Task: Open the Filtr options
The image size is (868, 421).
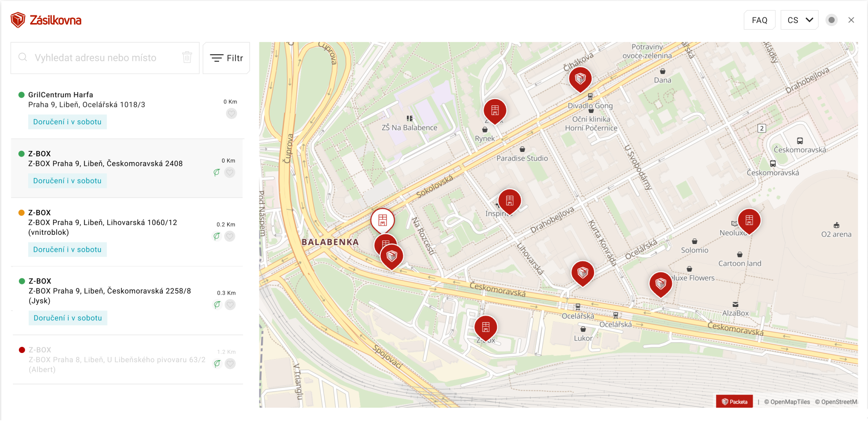Action: 226,58
